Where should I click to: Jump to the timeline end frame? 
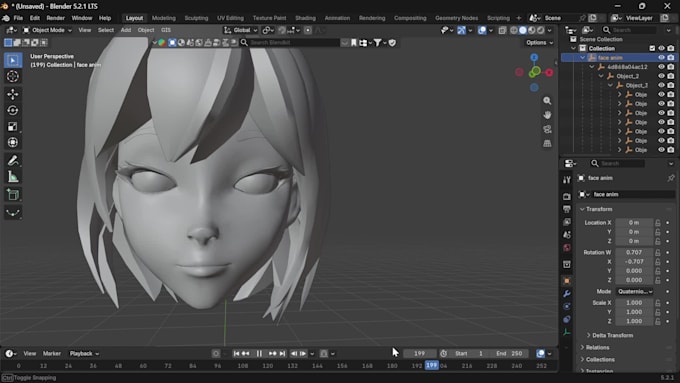point(282,354)
